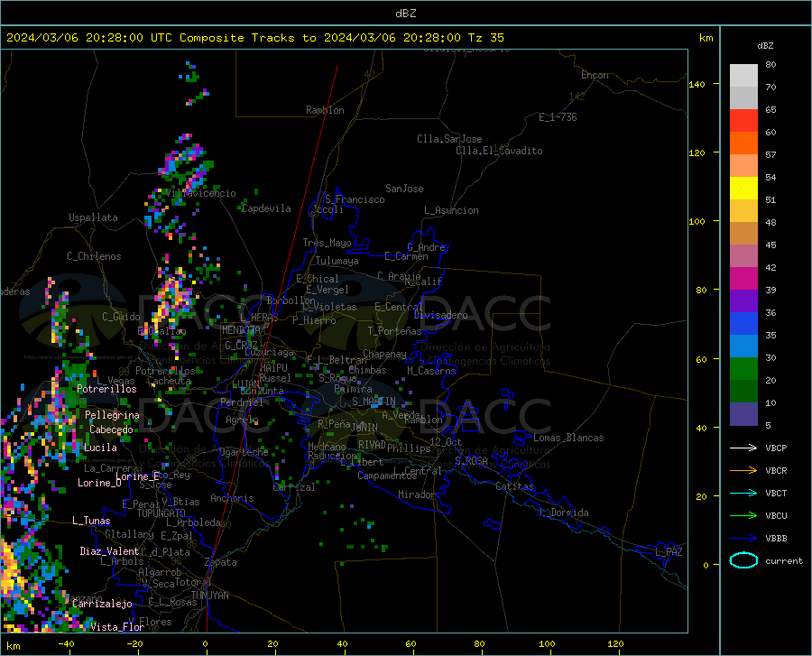The width and height of the screenshot is (812, 656).
Task: Click the cyan 'current' ellipse legend icon
Action: [x=743, y=560]
